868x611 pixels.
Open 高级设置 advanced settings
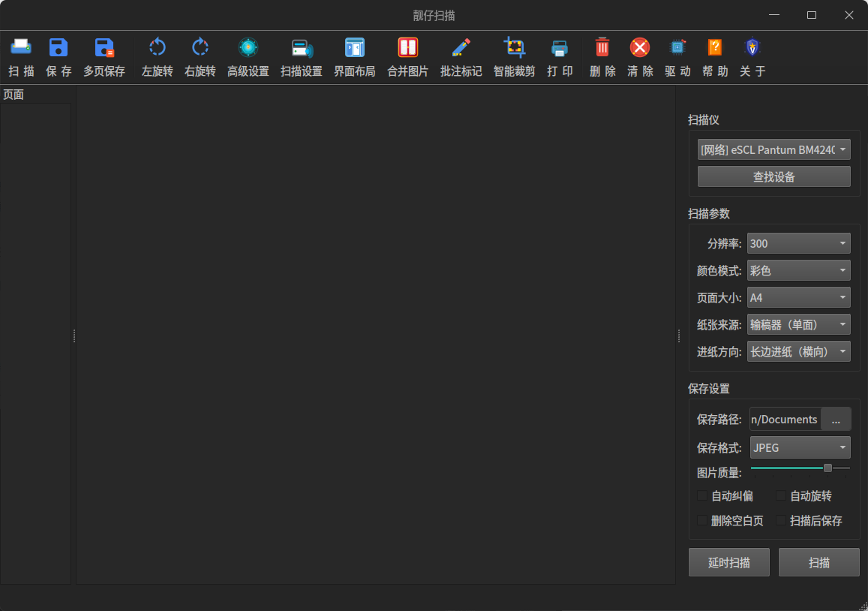248,57
